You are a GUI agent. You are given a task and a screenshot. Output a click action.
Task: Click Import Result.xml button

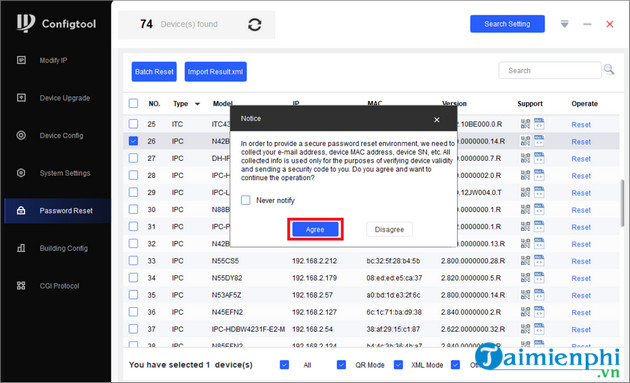point(215,72)
